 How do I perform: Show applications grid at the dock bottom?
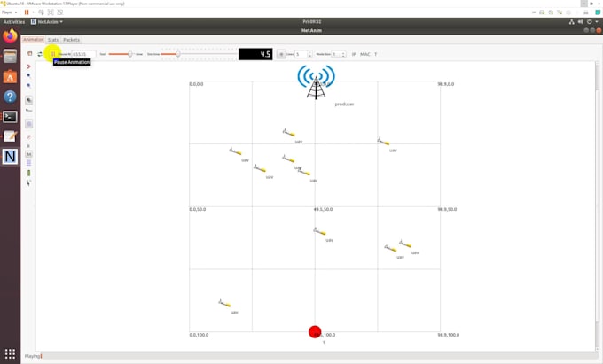tap(10, 353)
